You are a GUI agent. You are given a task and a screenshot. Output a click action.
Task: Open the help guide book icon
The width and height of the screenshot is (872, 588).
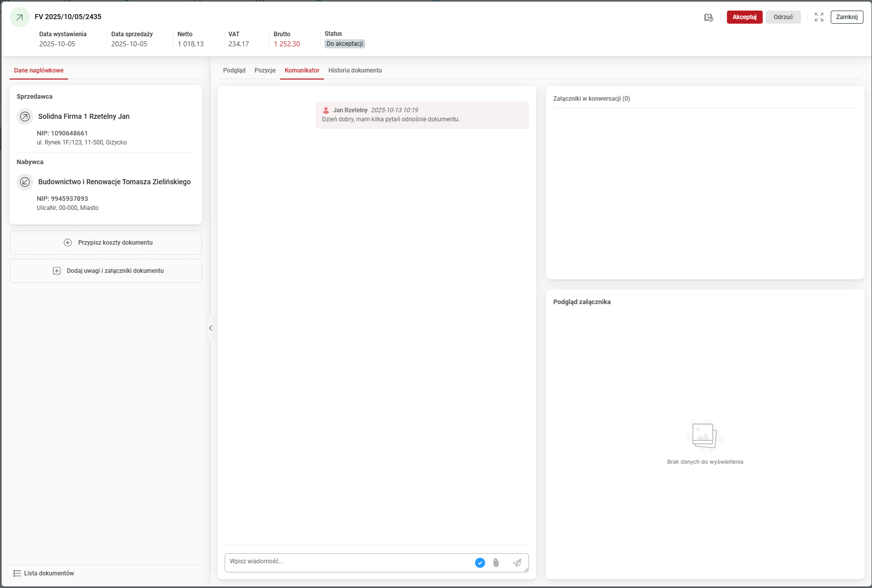click(x=708, y=17)
